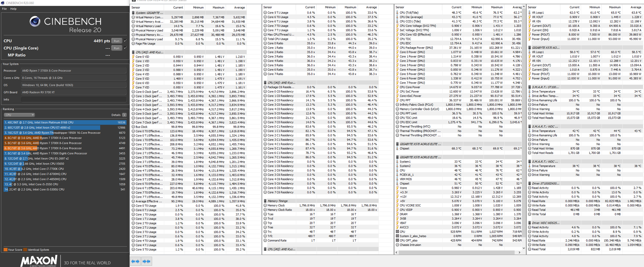This screenshot has height=267, width=644.
Task: Click the icon beside Total Host Writes 10,917 GB
Action: pos(530,113)
